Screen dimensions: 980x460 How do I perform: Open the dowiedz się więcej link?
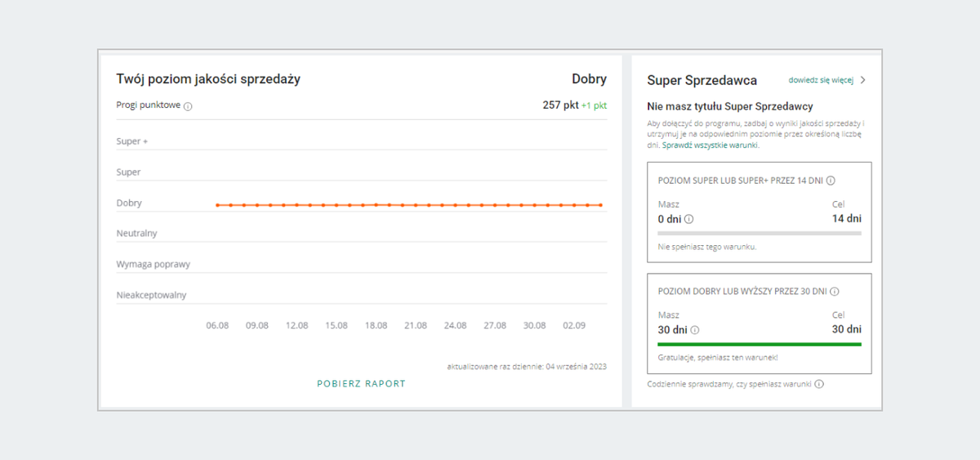tap(821, 80)
